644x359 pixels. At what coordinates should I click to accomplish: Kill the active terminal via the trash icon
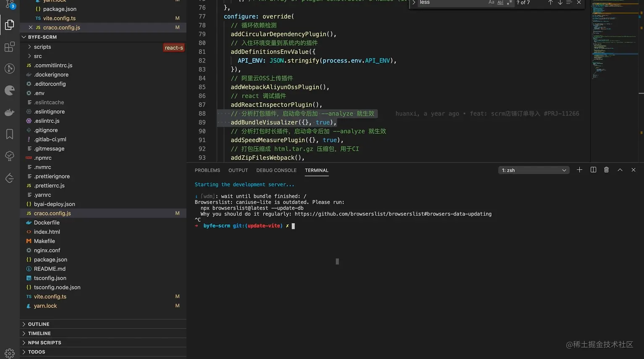click(606, 170)
